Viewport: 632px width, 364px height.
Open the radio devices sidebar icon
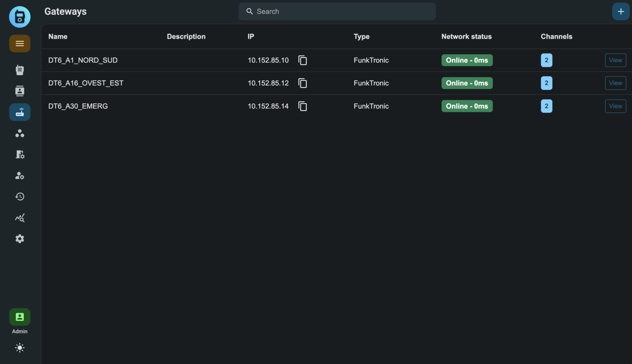[x=20, y=70]
